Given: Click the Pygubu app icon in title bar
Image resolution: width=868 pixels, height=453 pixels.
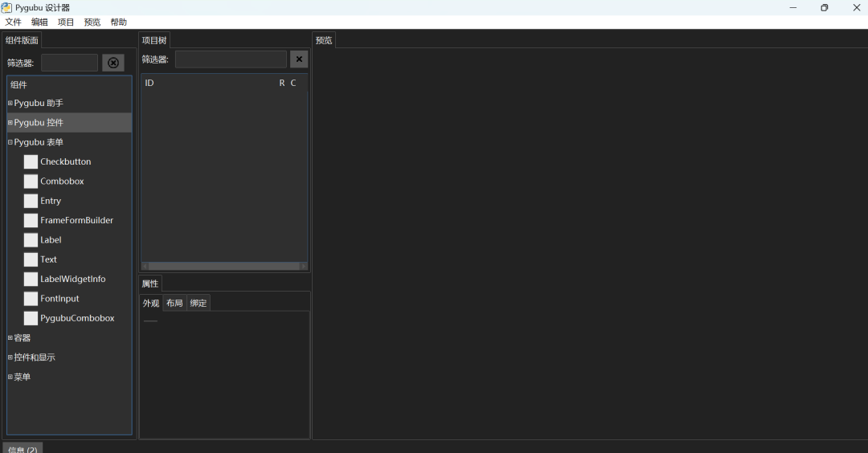Looking at the screenshot, I should coord(6,8).
